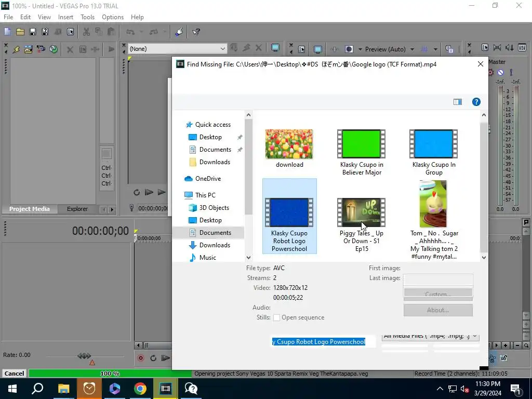Click the Split Screen View icon
The image size is (532, 399).
(x=349, y=49)
